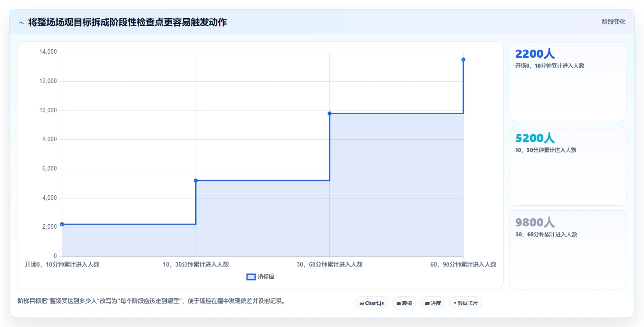644x327 pixels.
Task: Click the 4,000 y-axis tick label
Action: (x=50, y=198)
